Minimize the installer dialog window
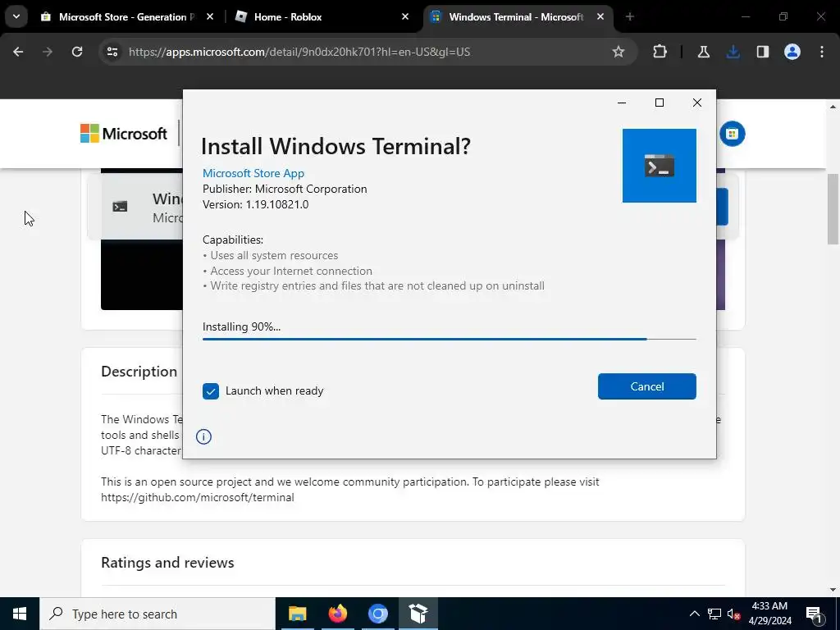The width and height of the screenshot is (840, 630). (622, 103)
